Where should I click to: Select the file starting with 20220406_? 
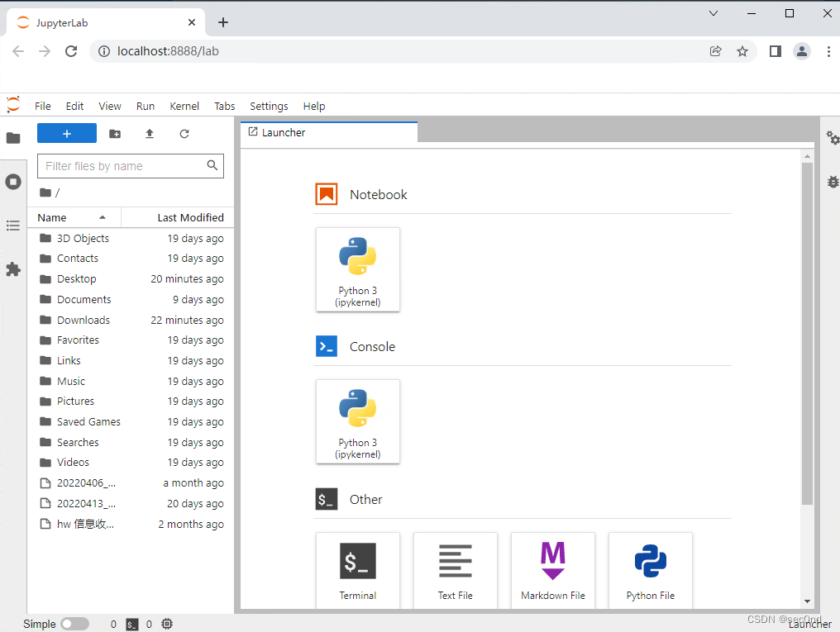(x=131, y=482)
